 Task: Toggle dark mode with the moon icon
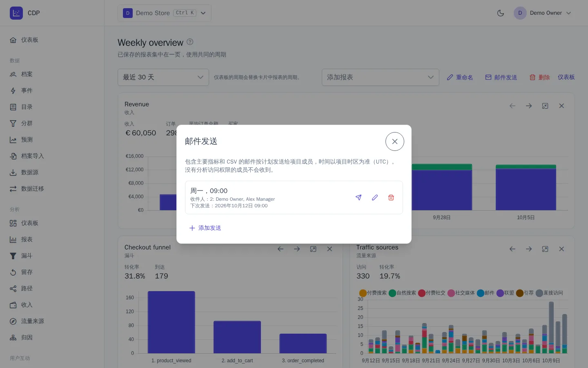pyautogui.click(x=501, y=13)
